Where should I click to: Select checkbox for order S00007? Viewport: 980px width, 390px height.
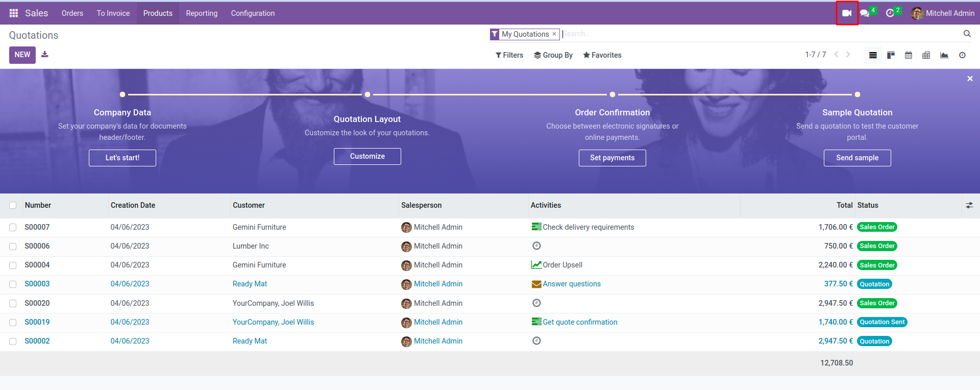[x=13, y=228]
